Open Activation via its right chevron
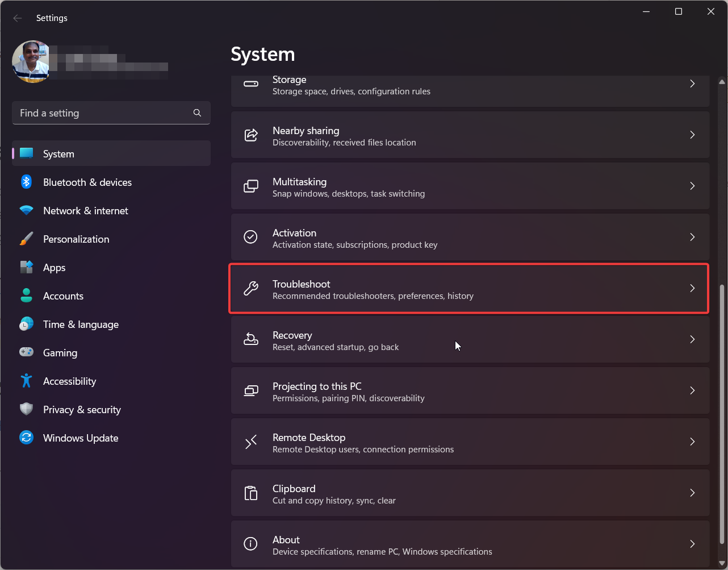The image size is (728, 570). click(692, 237)
